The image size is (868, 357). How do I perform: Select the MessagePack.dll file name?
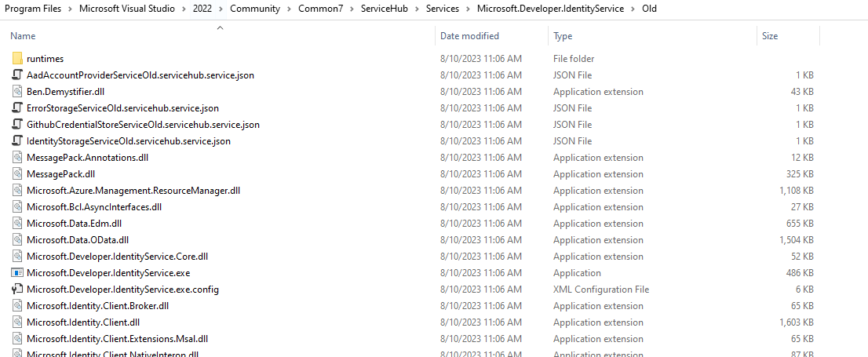tap(61, 174)
